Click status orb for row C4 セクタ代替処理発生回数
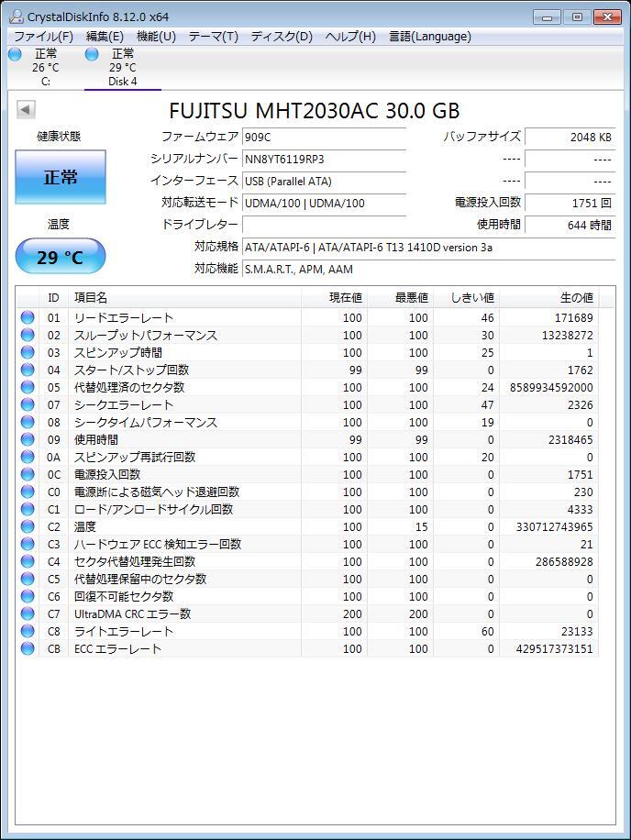The width and height of the screenshot is (631, 840). (x=28, y=561)
